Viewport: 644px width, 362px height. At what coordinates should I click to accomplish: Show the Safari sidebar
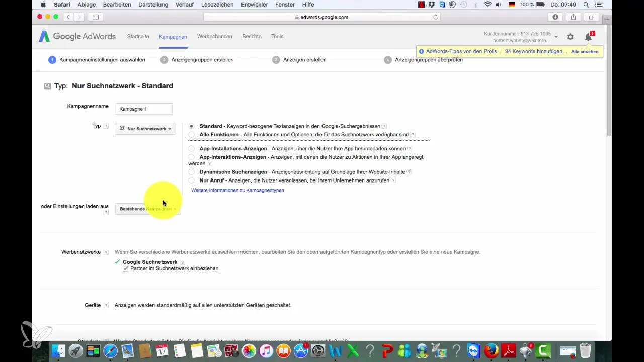click(x=95, y=17)
